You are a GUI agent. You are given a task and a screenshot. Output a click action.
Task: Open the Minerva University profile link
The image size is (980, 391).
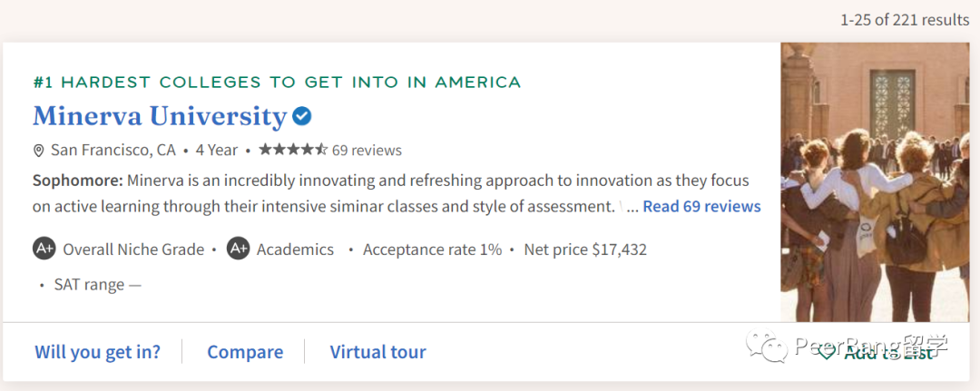click(160, 116)
